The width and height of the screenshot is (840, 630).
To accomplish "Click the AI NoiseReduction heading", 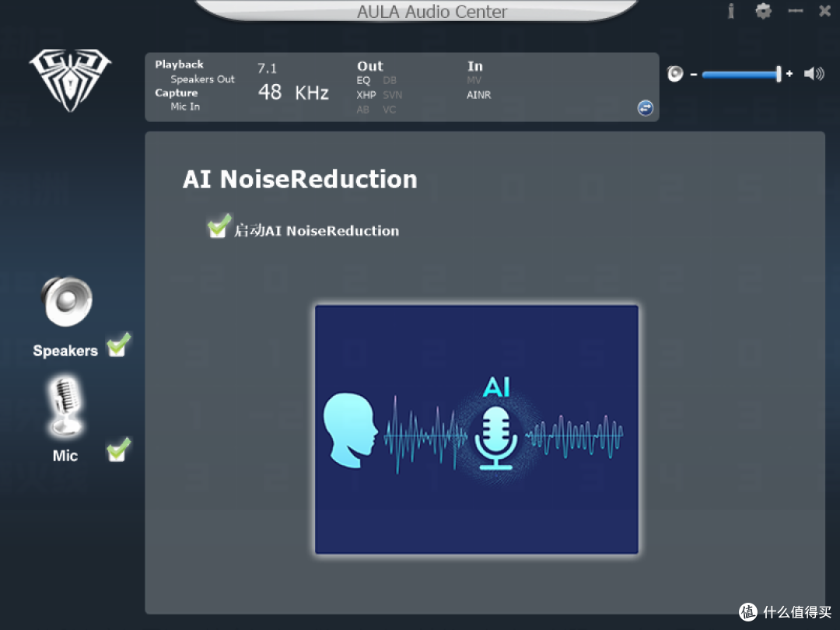I will tap(299, 180).
